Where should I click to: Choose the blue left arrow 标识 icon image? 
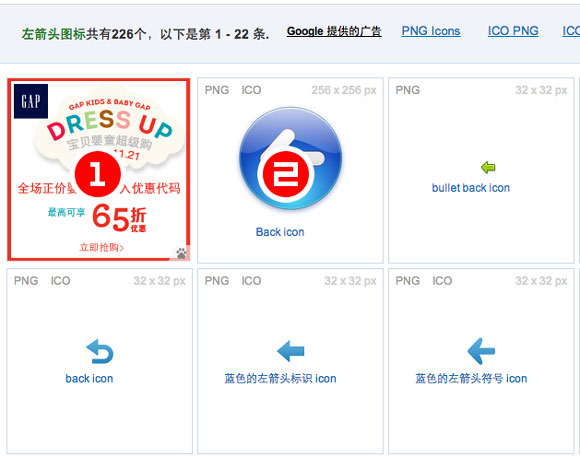tap(290, 351)
